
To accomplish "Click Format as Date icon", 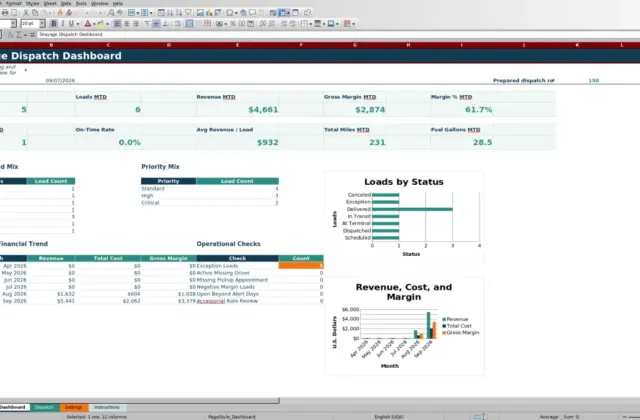I will tap(250, 24).
